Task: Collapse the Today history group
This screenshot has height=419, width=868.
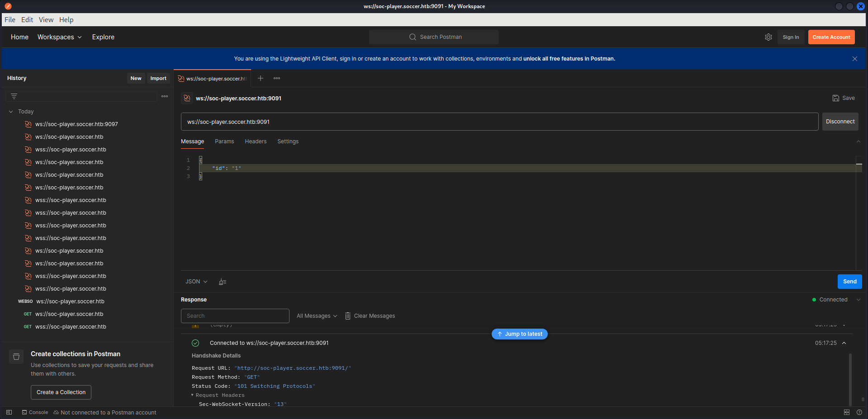Action: (11, 112)
